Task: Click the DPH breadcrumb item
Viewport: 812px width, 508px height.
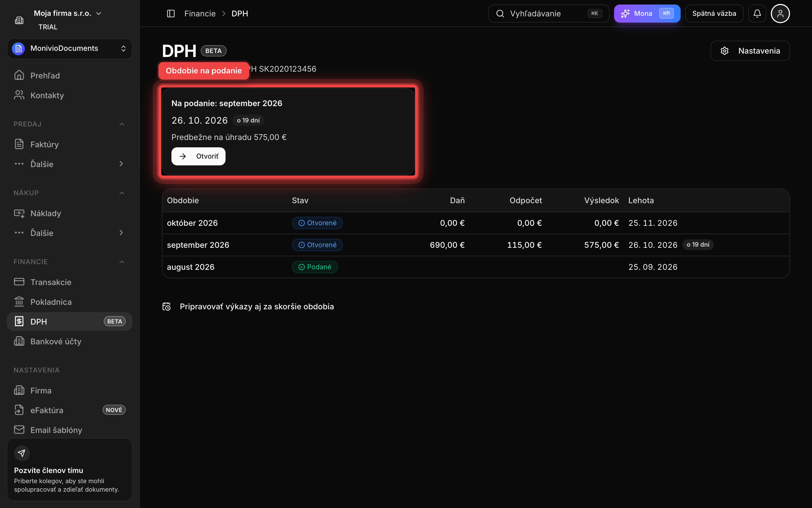Action: pos(240,14)
